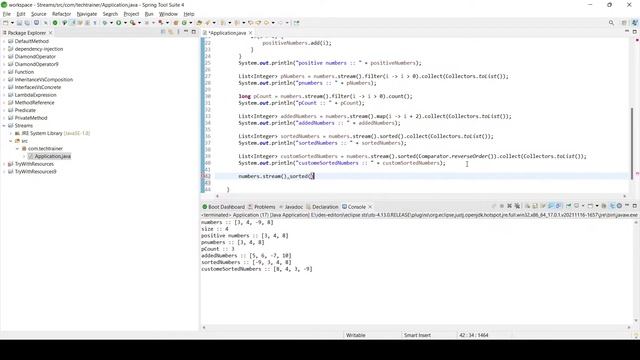This screenshot has height=360, width=640.
Task: Open the File menu
Action: click(7, 14)
